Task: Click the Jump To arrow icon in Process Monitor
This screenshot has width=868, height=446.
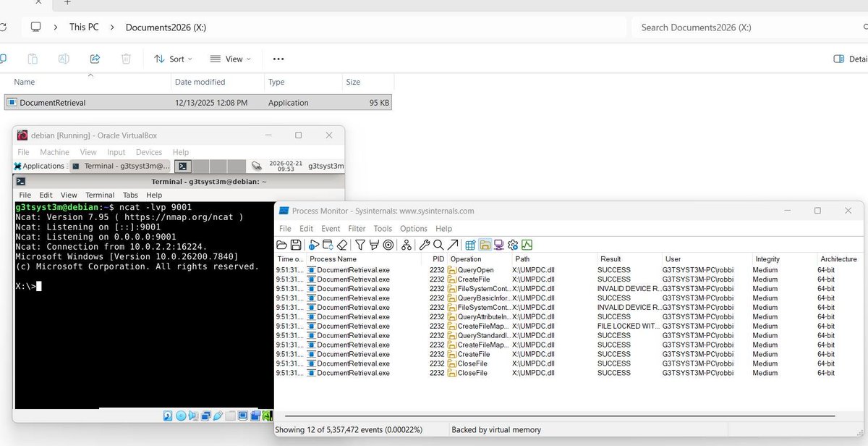Action: point(453,245)
